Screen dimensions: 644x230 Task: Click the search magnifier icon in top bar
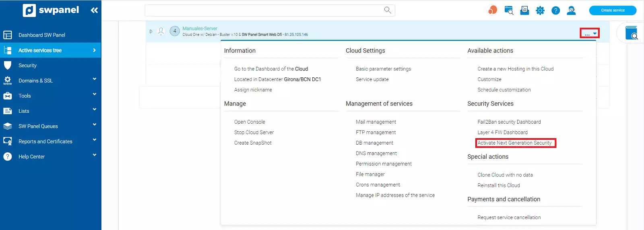tap(387, 10)
